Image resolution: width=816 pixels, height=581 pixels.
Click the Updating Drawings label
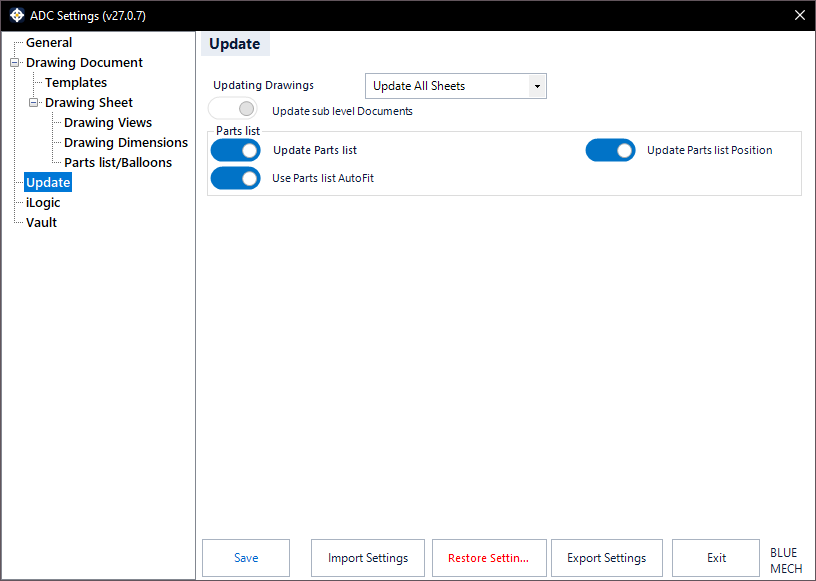tap(263, 85)
